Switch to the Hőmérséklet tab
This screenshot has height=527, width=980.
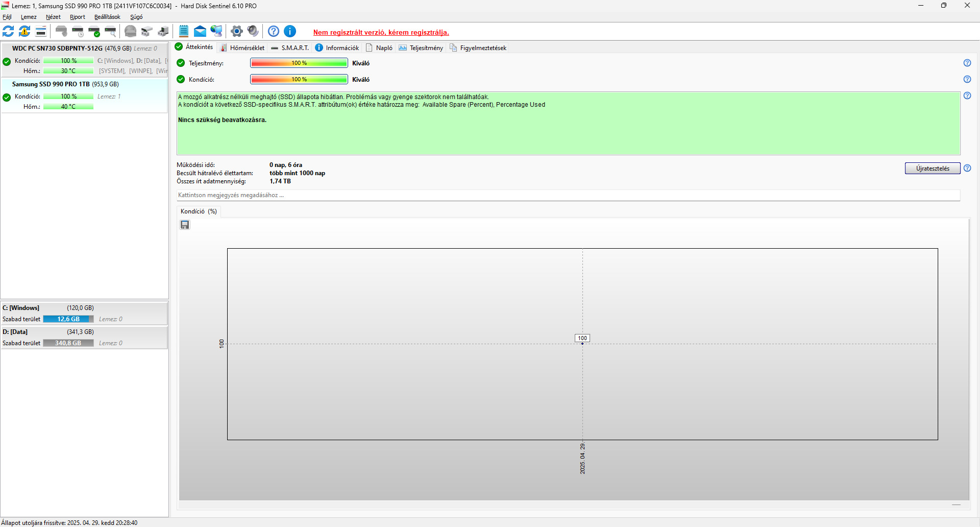coord(242,47)
